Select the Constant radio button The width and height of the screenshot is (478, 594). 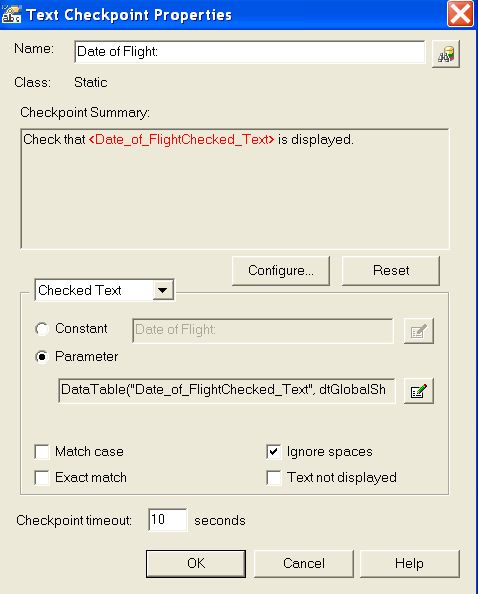(42, 328)
